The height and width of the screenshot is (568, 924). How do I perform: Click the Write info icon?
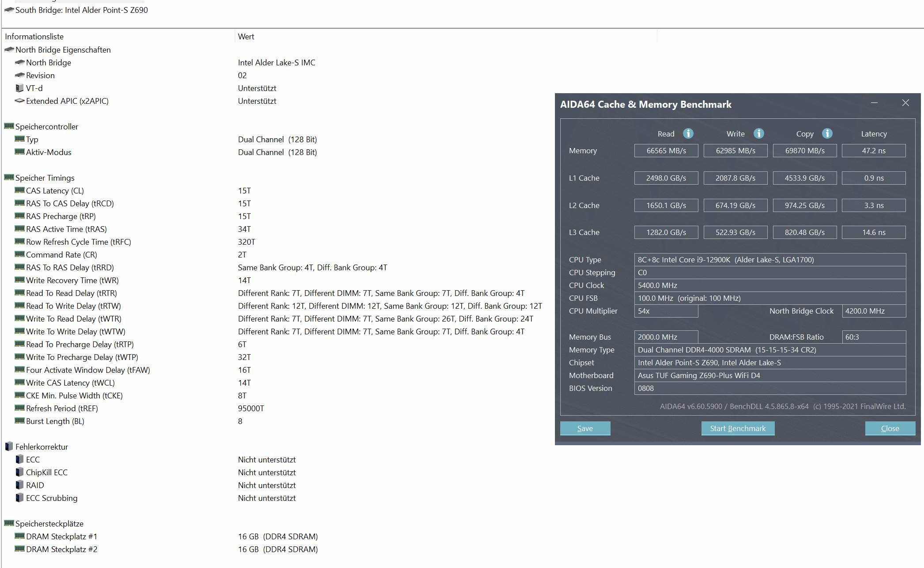tap(758, 133)
